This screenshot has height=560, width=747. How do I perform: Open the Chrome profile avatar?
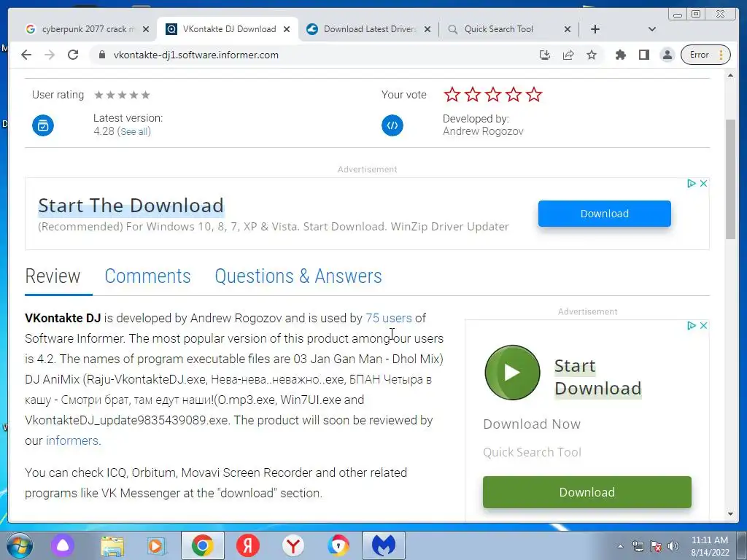[x=667, y=55]
